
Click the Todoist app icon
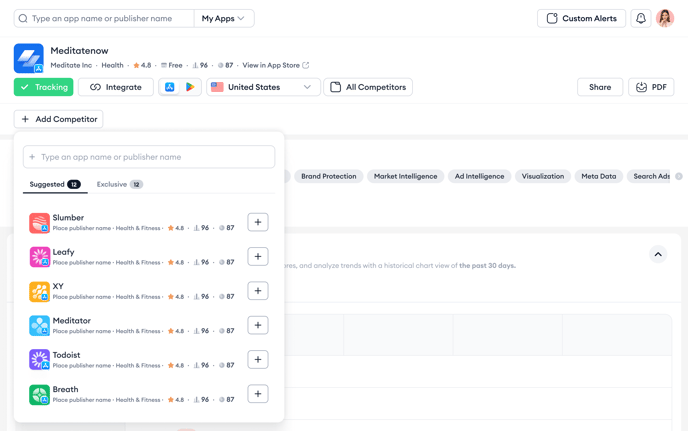pyautogui.click(x=39, y=360)
